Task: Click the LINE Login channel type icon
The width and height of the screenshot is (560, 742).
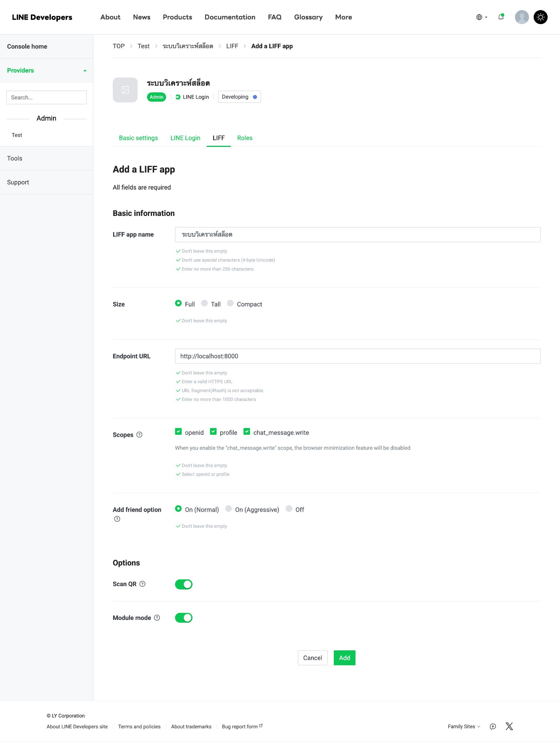Action: (x=178, y=97)
